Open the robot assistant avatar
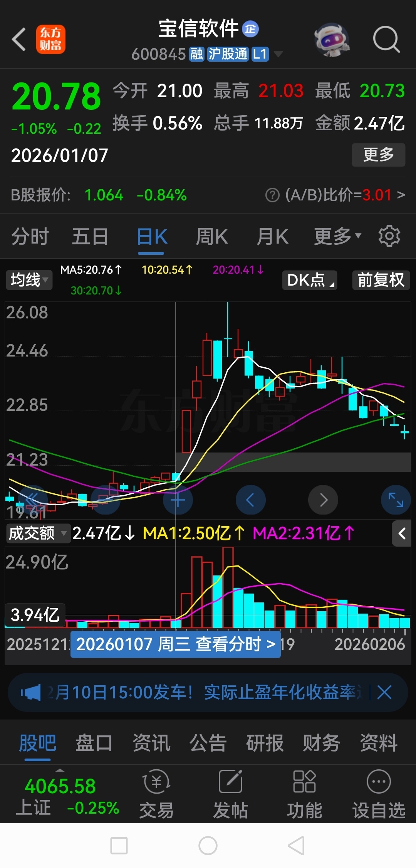 click(x=332, y=39)
